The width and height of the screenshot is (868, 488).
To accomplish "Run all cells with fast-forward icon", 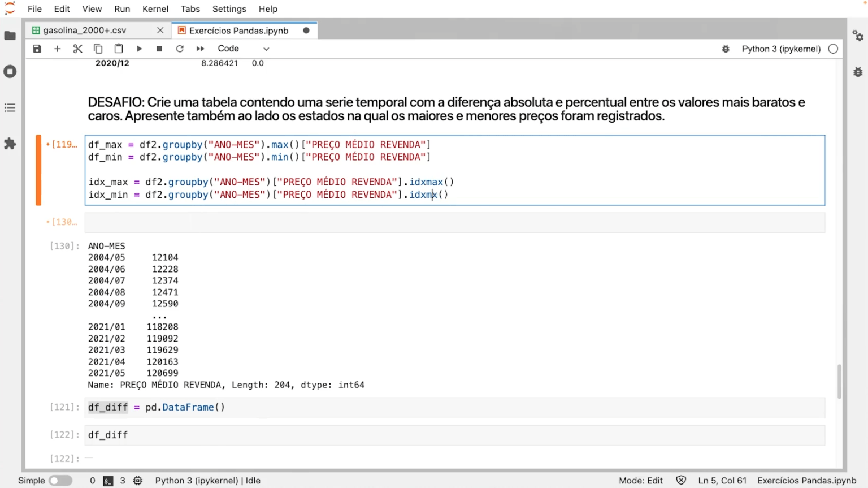I will [x=200, y=49].
